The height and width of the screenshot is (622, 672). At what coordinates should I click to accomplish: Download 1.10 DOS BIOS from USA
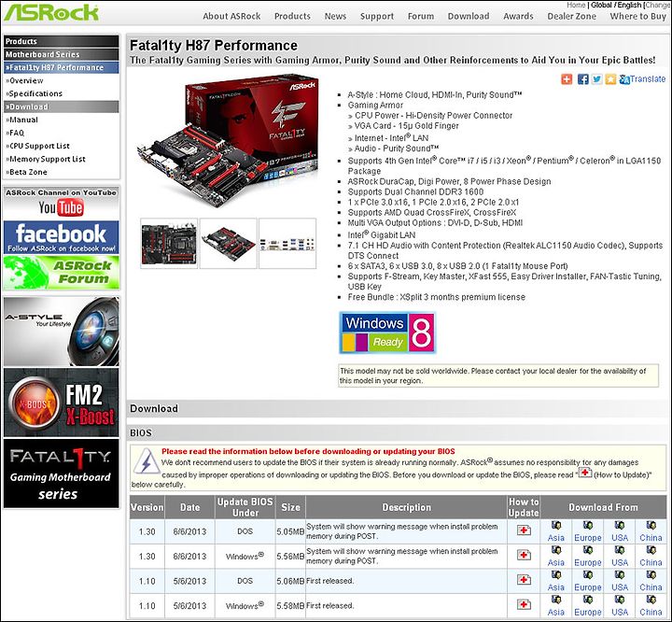tap(620, 581)
